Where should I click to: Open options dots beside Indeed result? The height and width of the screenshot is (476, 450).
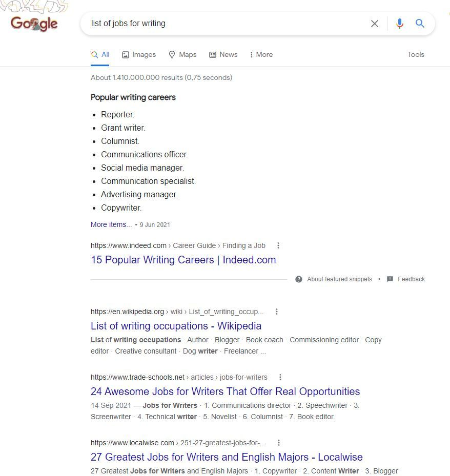coord(278,245)
